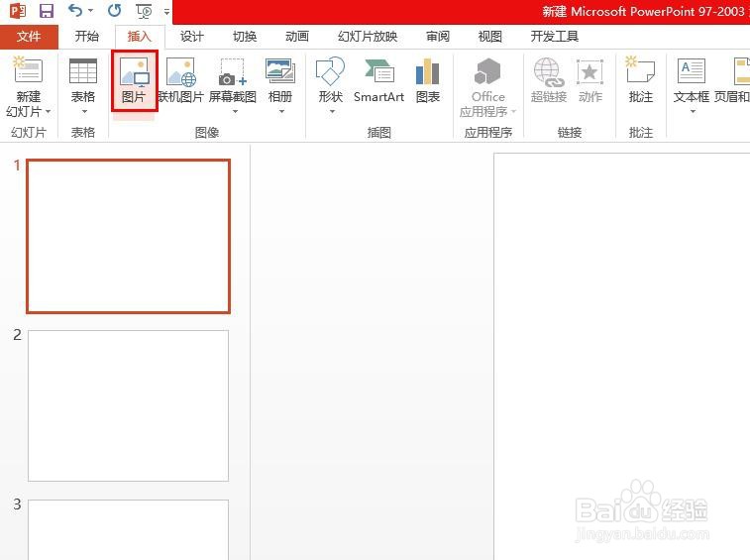
Task: Expand the 相册 dropdown arrow
Action: pyautogui.click(x=281, y=112)
